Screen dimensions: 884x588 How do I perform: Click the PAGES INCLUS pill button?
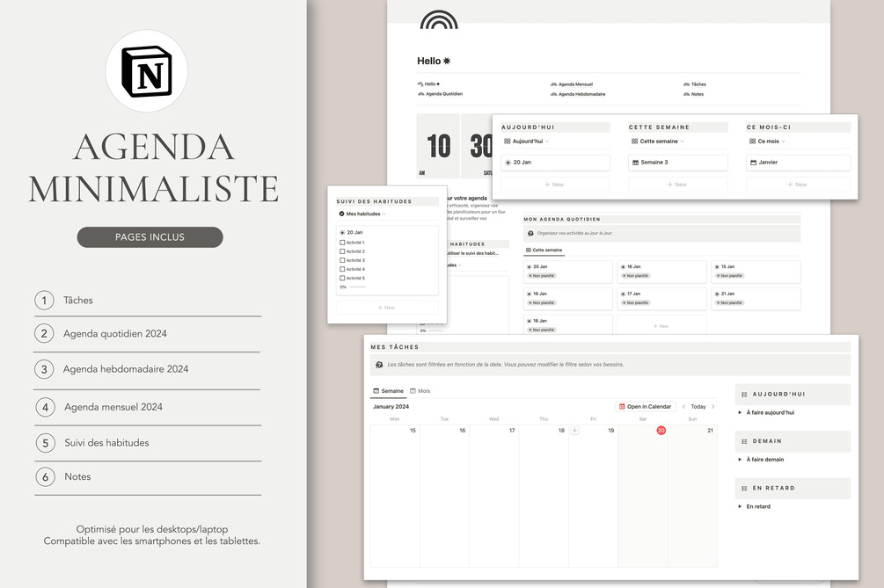pos(150,237)
